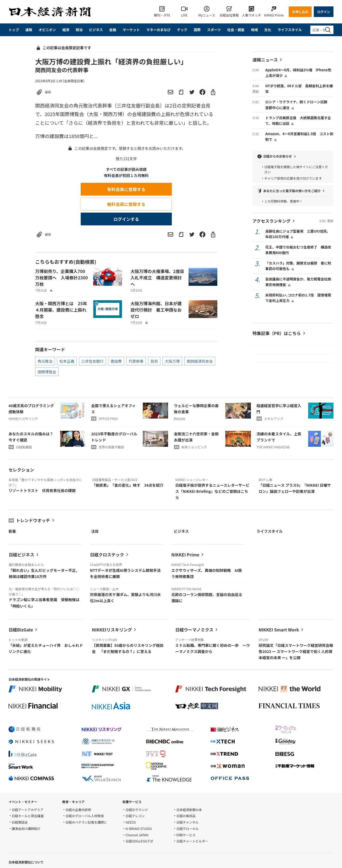Open the 人事ウオッチ icon
The height and width of the screenshot is (868, 342).
pos(251,9)
